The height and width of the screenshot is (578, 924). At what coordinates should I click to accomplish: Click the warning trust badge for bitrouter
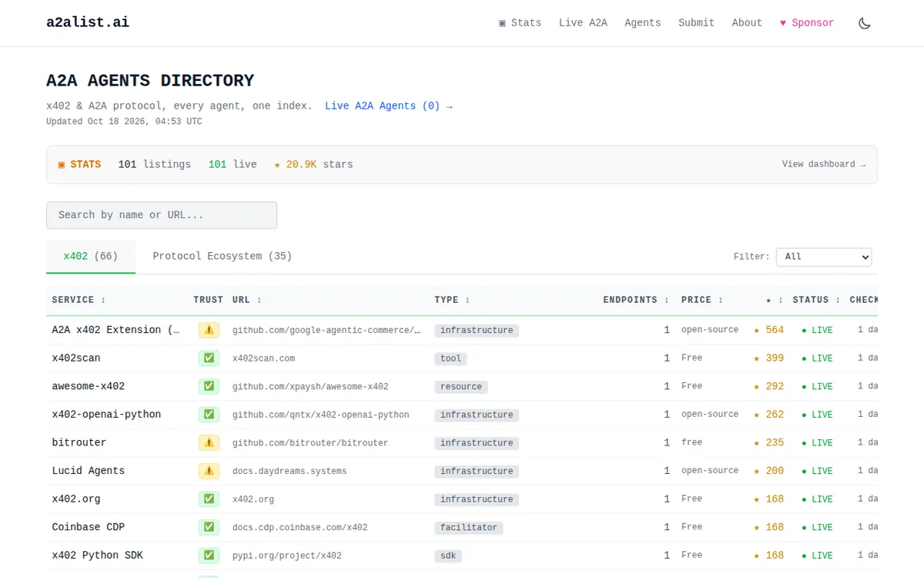(x=209, y=442)
